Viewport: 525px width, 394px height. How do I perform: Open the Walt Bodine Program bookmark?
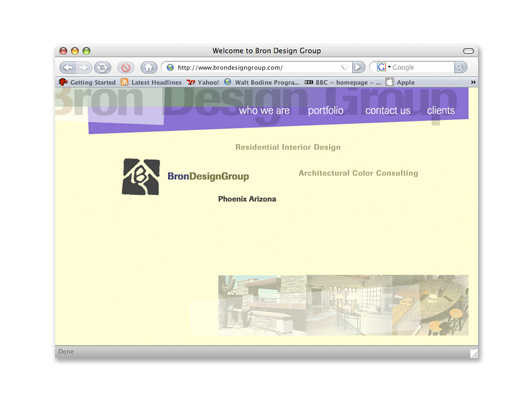[x=262, y=82]
